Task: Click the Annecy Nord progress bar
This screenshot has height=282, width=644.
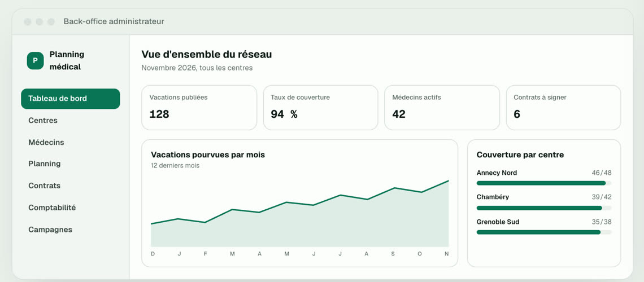Action: [544, 183]
